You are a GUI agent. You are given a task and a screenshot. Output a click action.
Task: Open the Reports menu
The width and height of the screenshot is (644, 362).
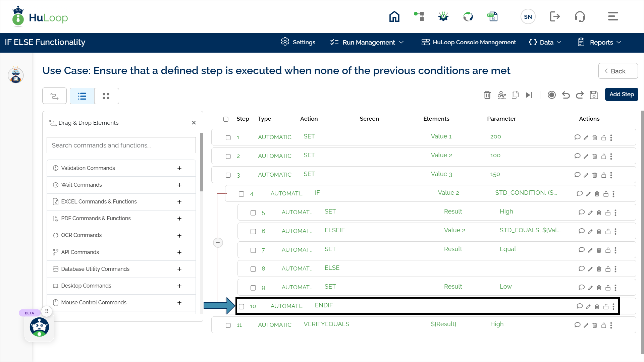click(599, 42)
